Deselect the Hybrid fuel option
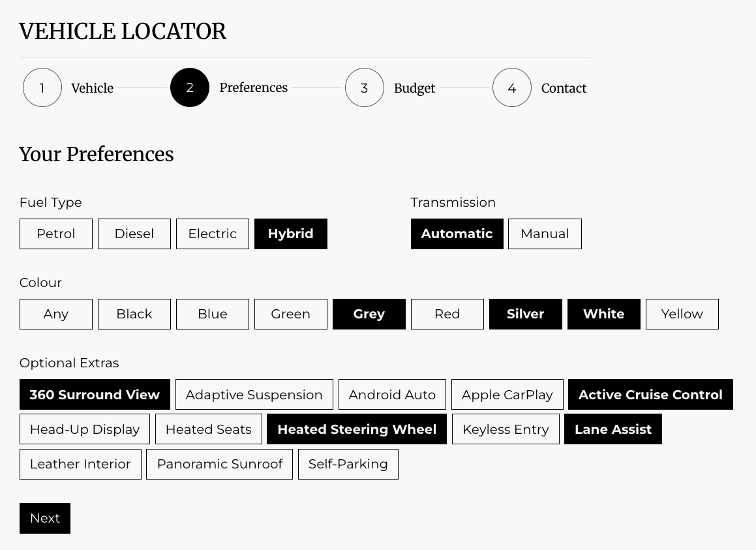Image resolution: width=756 pixels, height=550 pixels. point(290,234)
